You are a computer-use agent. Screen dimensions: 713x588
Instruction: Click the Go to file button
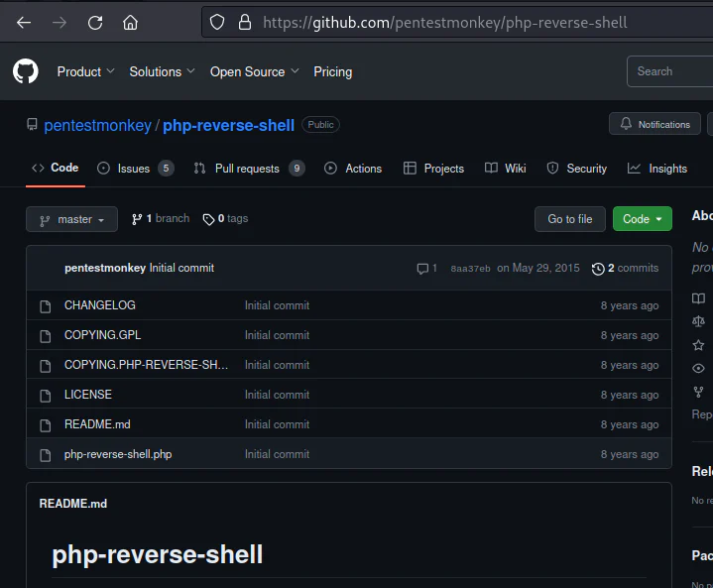570,219
